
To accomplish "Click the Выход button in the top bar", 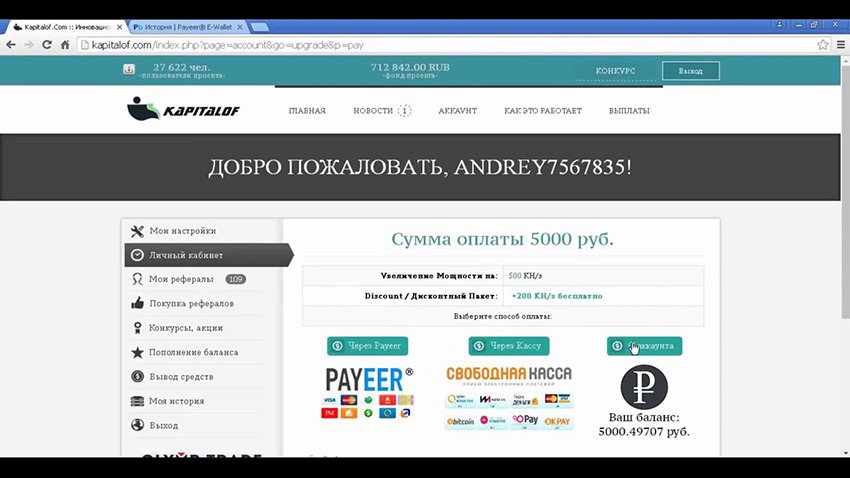I will 691,71.
